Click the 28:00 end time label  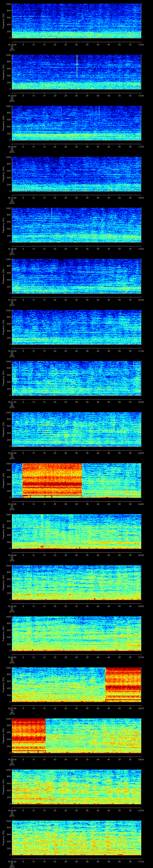point(141,708)
